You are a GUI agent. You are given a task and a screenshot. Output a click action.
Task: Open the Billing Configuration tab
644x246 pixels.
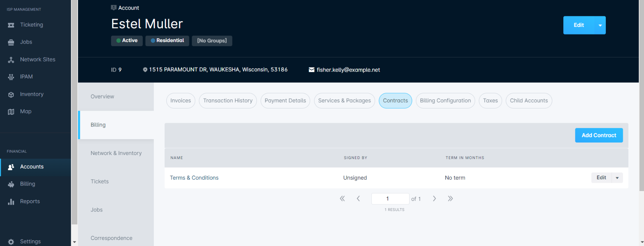(445, 101)
